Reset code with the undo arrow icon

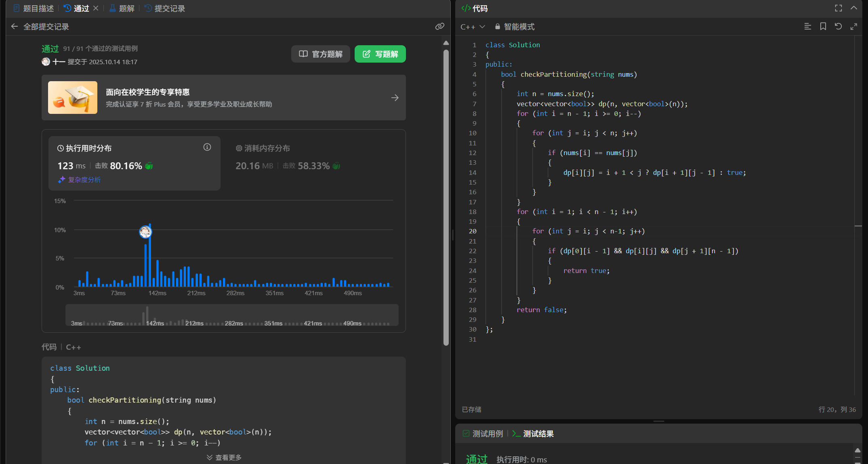pos(838,27)
